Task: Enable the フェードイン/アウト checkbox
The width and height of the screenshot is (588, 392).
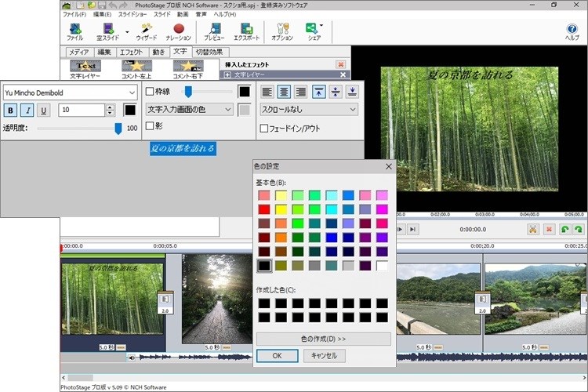Action: (x=264, y=129)
